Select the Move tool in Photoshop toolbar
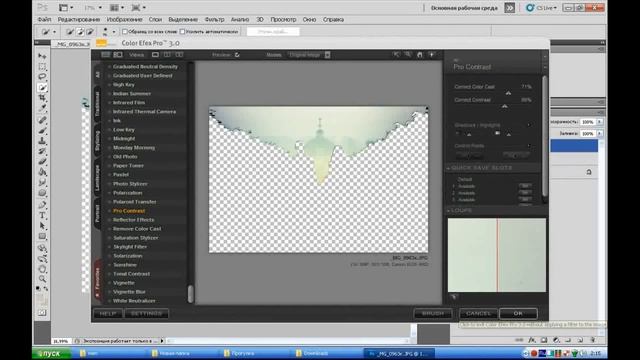 42,56
